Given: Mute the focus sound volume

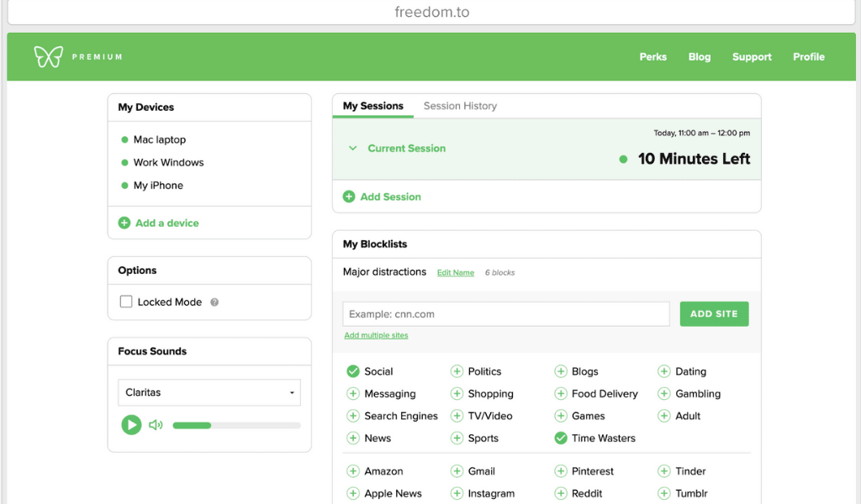Looking at the screenshot, I should tap(156, 424).
